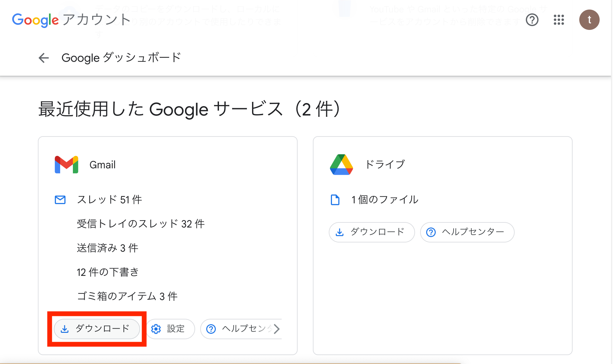Screen dimensions: 613x364
Task: Download Drive data with ダウンロード button
Action: [372, 232]
